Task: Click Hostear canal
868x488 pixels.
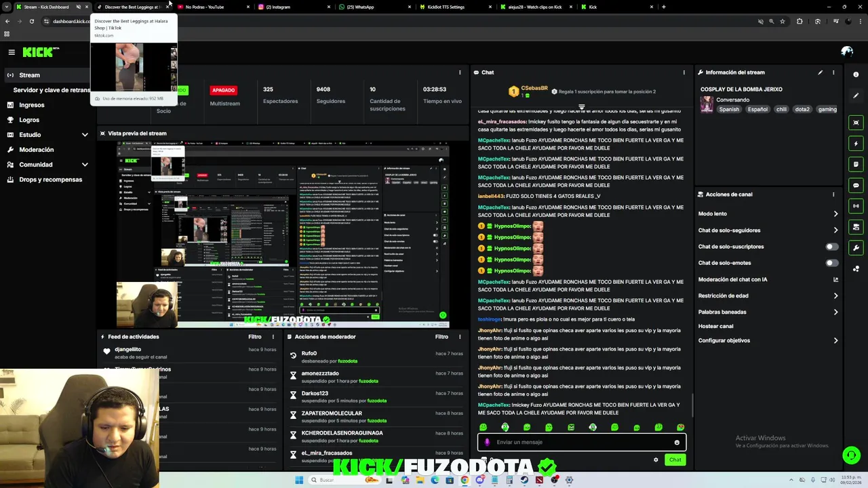Action: [715, 326]
